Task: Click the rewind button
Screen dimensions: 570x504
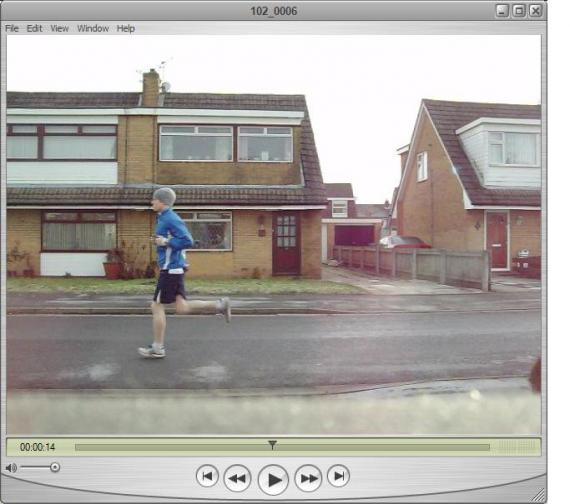Action: click(237, 478)
